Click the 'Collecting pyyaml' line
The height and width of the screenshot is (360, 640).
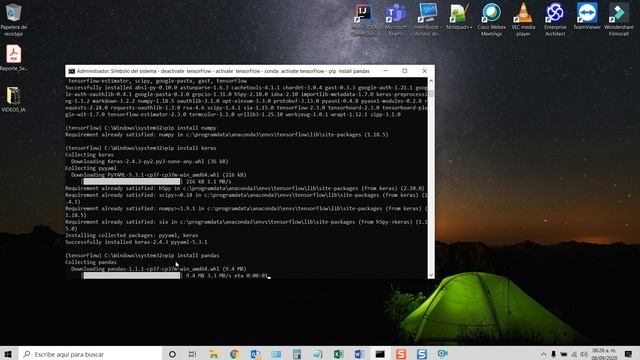(x=91, y=168)
